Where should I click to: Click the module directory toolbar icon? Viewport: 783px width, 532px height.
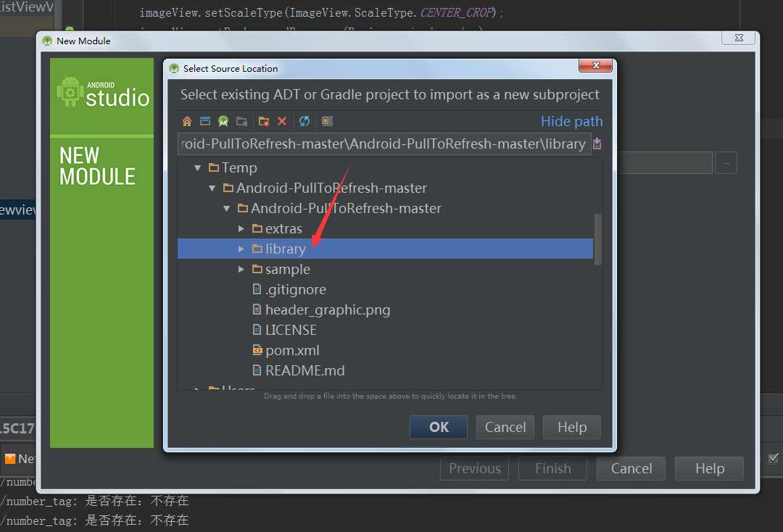pyautogui.click(x=241, y=121)
